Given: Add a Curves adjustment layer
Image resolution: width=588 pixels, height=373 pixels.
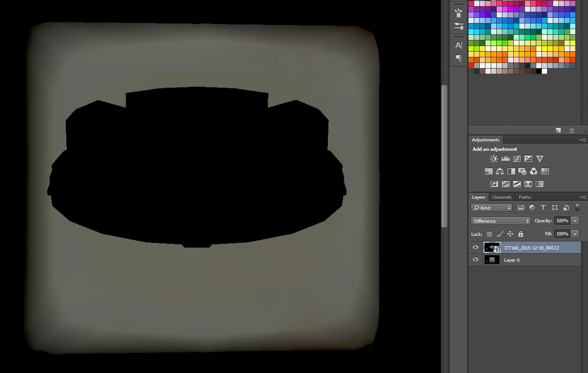Looking at the screenshot, I should [517, 159].
